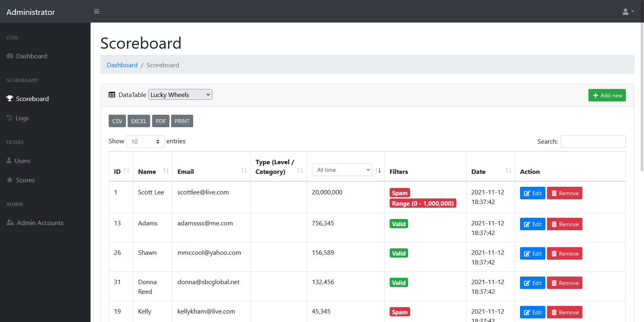
Task: Open the Lucky Wheels game dropdown
Action: [180, 95]
